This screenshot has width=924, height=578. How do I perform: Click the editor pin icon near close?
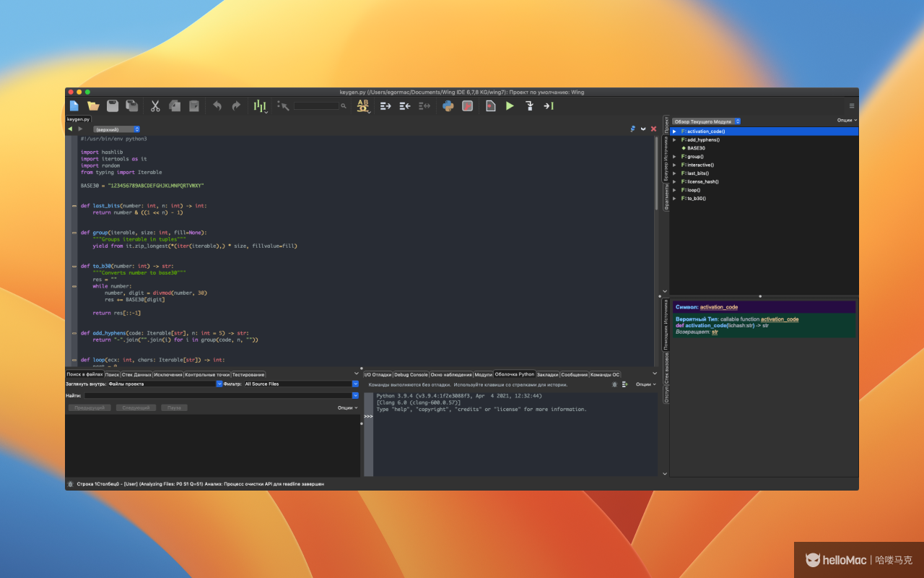pos(633,129)
